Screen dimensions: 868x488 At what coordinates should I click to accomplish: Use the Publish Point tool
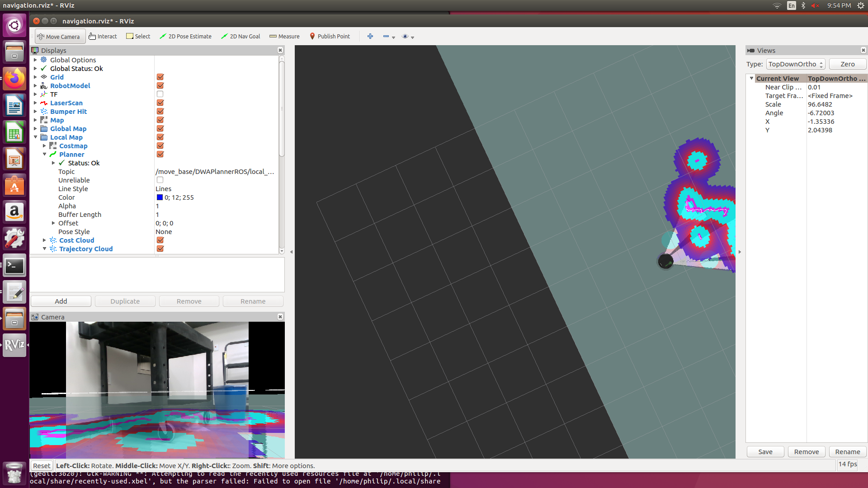[330, 37]
